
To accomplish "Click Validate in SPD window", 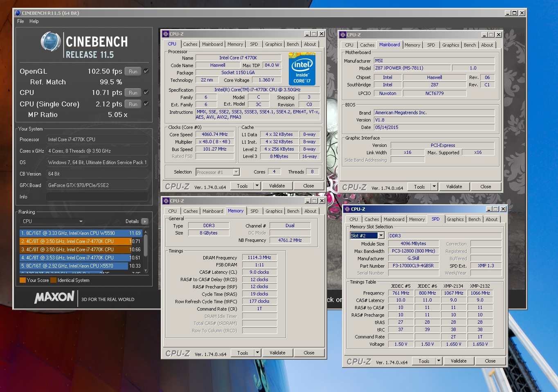I will [x=459, y=361].
